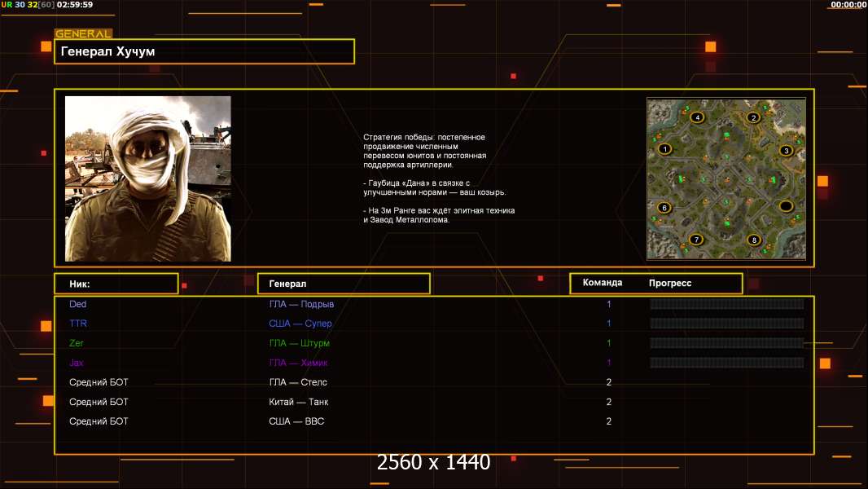This screenshot has height=489, width=868.
Task: Click start position 8 marker on the minimap
Action: coord(754,240)
